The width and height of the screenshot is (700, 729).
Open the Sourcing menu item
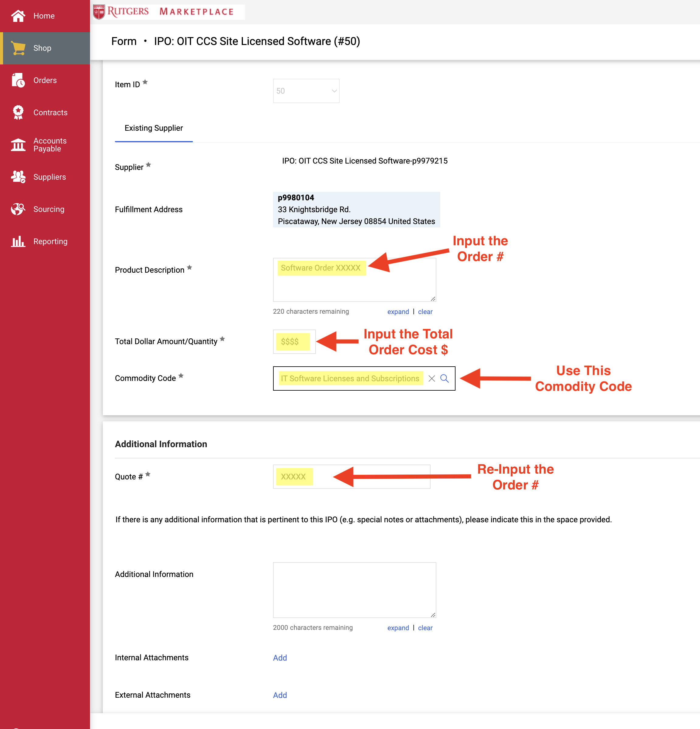pyautogui.click(x=45, y=209)
